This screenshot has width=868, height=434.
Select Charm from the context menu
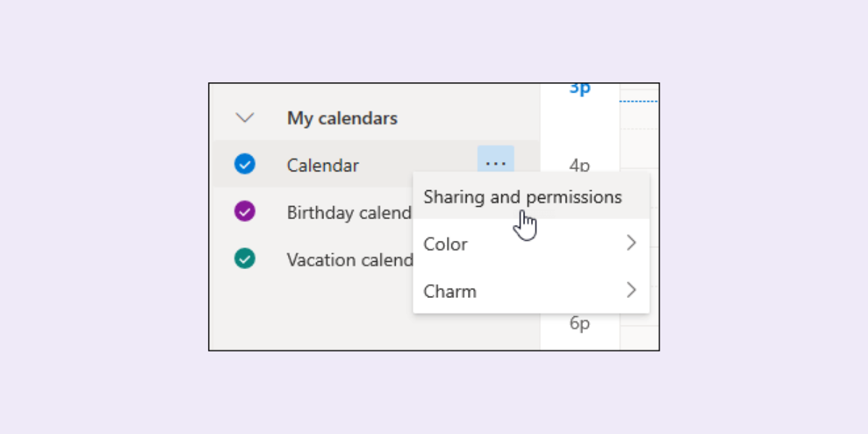click(449, 291)
